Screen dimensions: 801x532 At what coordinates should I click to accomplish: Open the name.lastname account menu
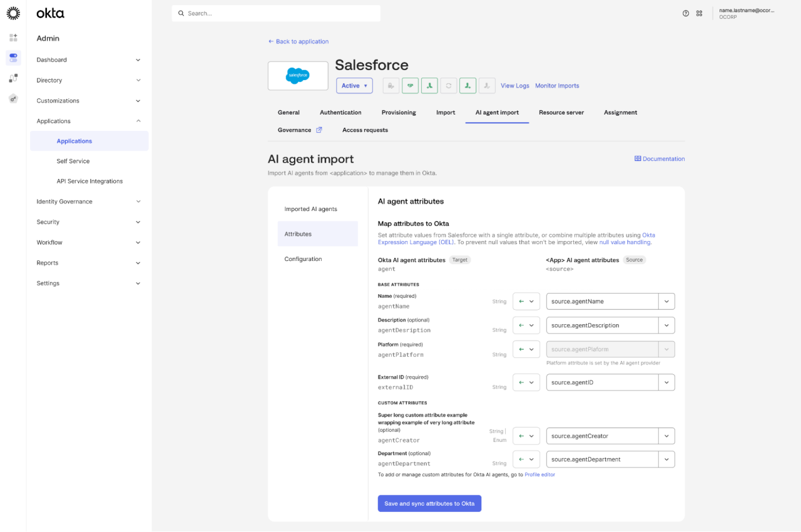pos(747,13)
